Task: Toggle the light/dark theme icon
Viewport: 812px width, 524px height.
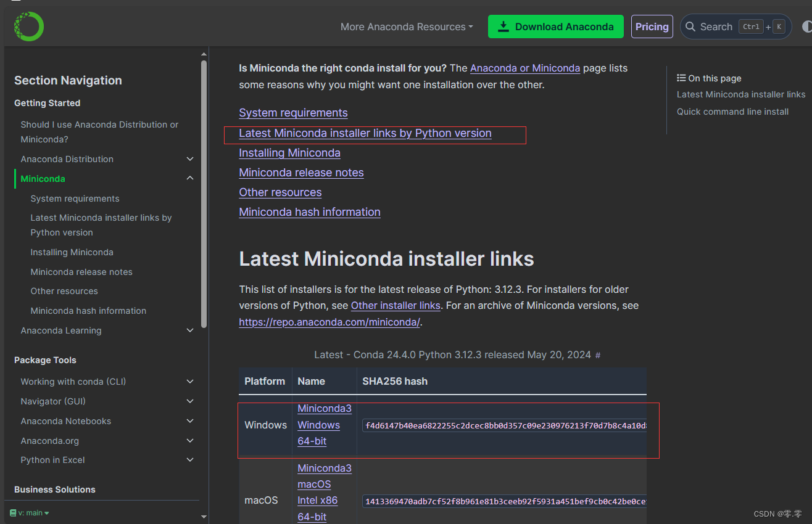Action: point(806,27)
